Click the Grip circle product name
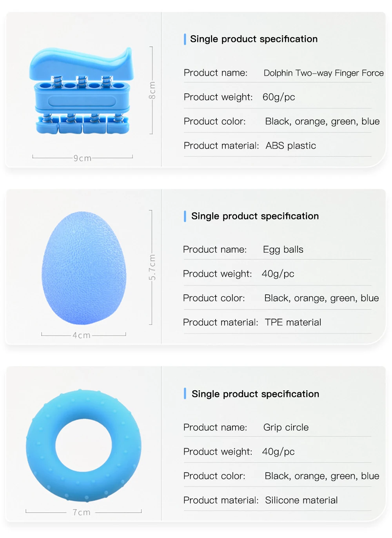This screenshot has height=538, width=392. 286,428
